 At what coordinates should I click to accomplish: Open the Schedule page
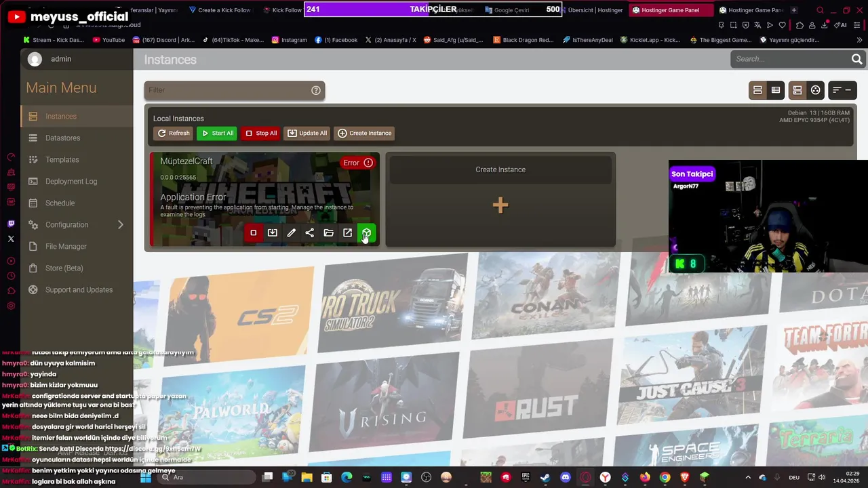pyautogui.click(x=77, y=203)
